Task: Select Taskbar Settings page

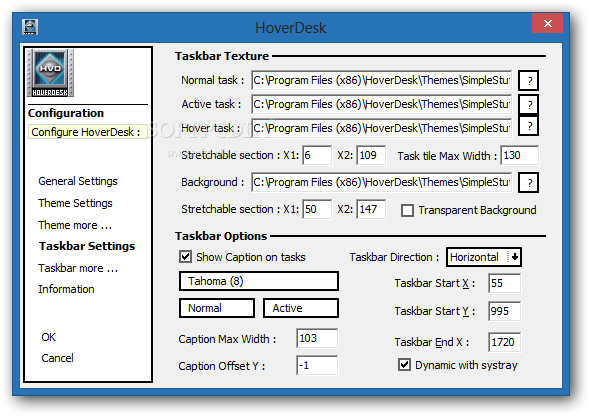Action: pos(87,246)
